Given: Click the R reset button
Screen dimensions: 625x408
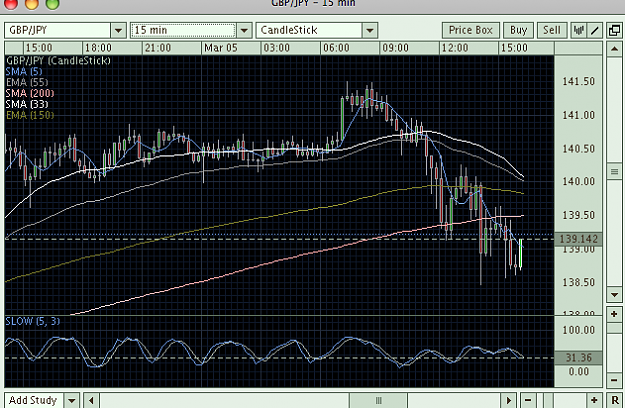Looking at the screenshot, I should (614, 400).
